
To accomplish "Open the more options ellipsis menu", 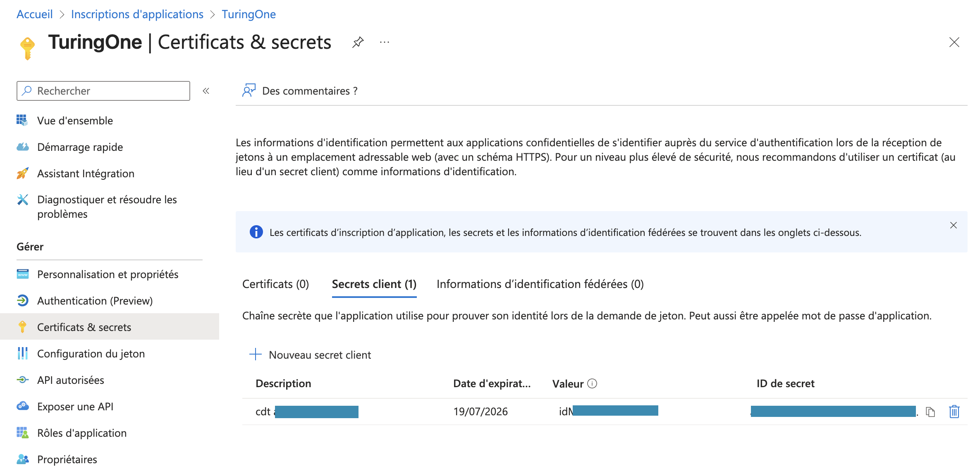I will point(385,42).
